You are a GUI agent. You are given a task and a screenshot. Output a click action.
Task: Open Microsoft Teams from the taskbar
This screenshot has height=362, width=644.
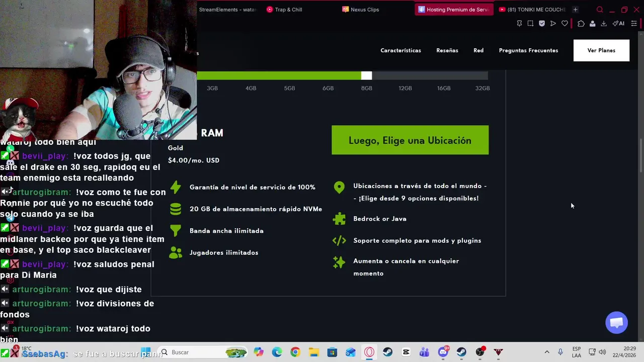click(425, 352)
